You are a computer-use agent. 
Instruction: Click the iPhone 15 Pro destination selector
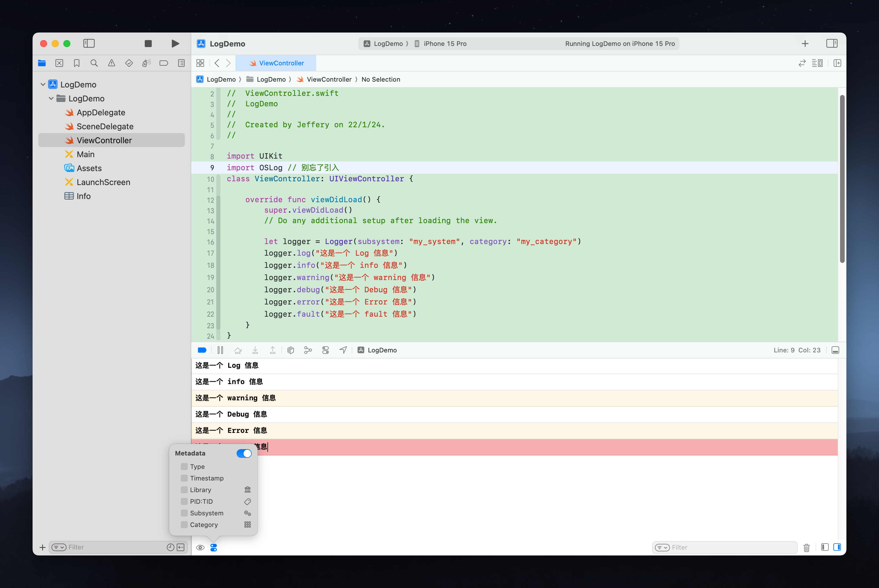click(x=444, y=44)
